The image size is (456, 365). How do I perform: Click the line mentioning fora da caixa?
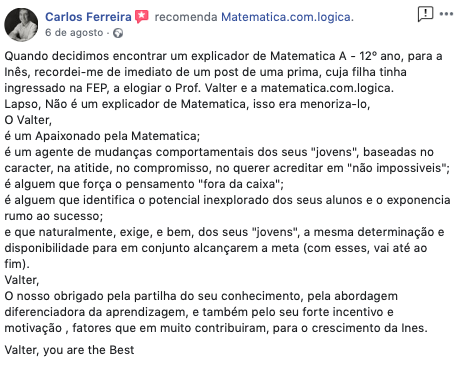[144, 184]
